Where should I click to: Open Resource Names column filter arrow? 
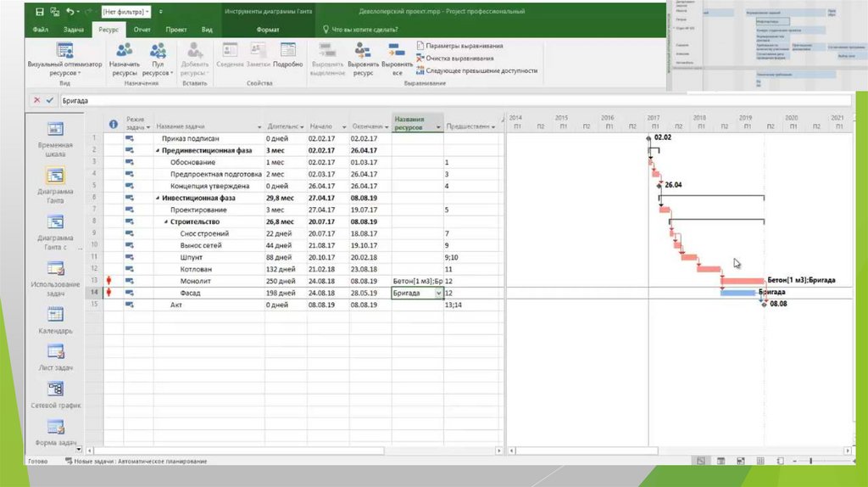(x=438, y=127)
